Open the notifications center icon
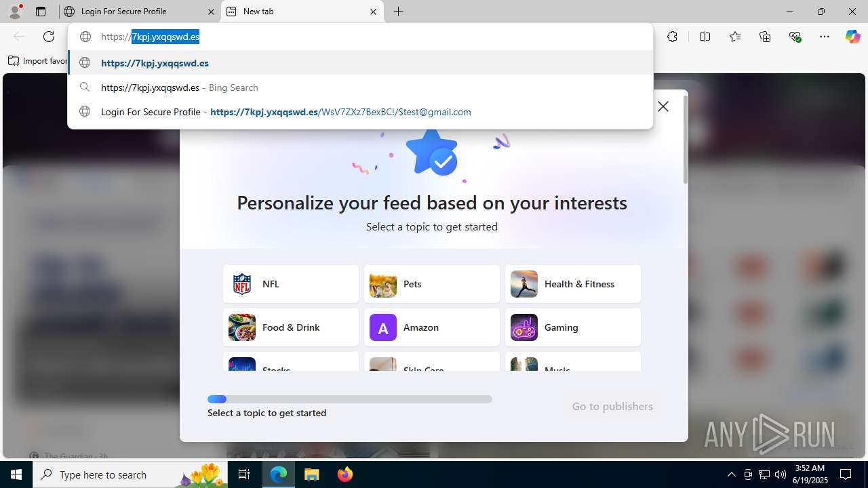868x488 pixels. [846, 474]
